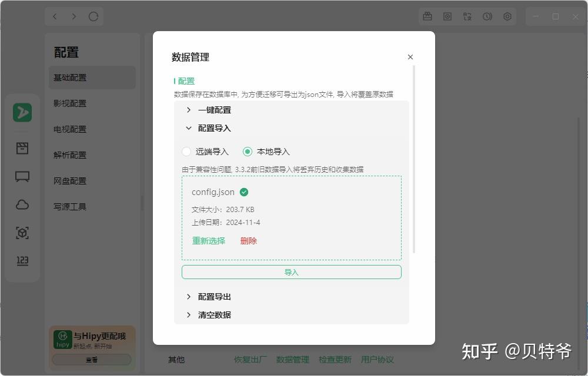Click the 导入 button to import config.json

pos(292,271)
